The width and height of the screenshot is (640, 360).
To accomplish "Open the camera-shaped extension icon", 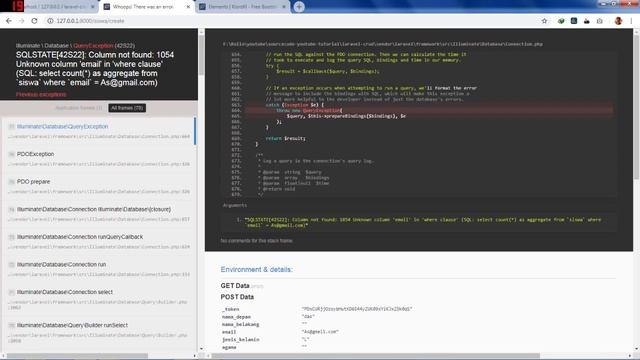I will click(x=599, y=21).
